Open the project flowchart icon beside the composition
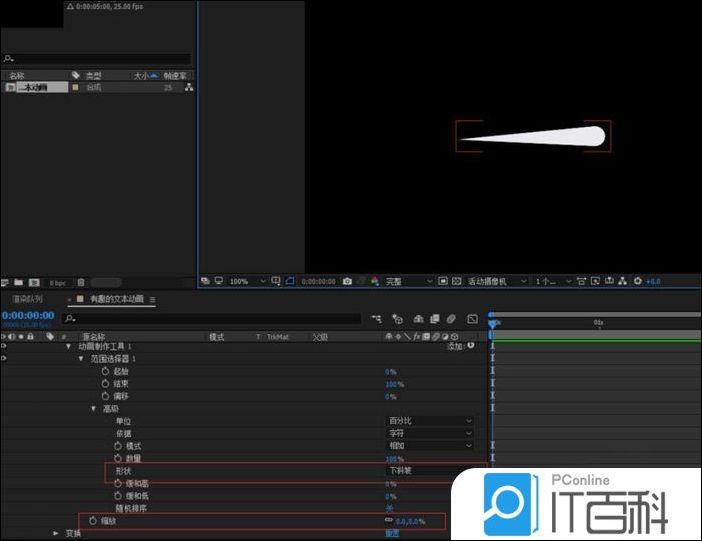 point(188,88)
